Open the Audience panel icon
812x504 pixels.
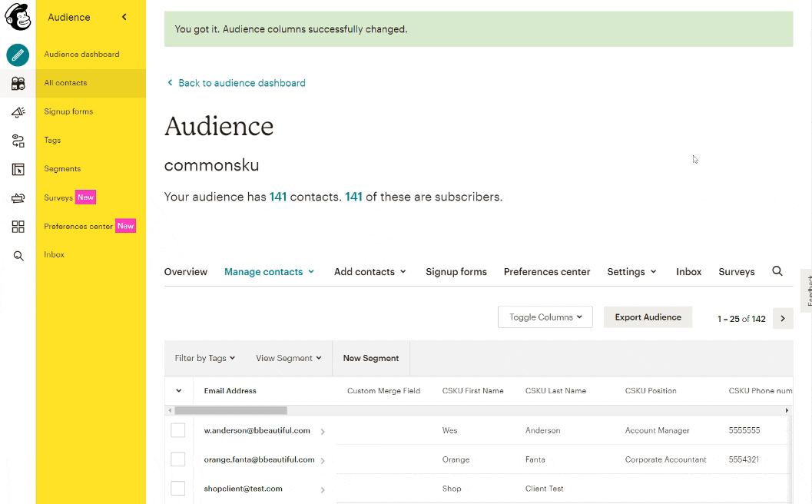17,83
